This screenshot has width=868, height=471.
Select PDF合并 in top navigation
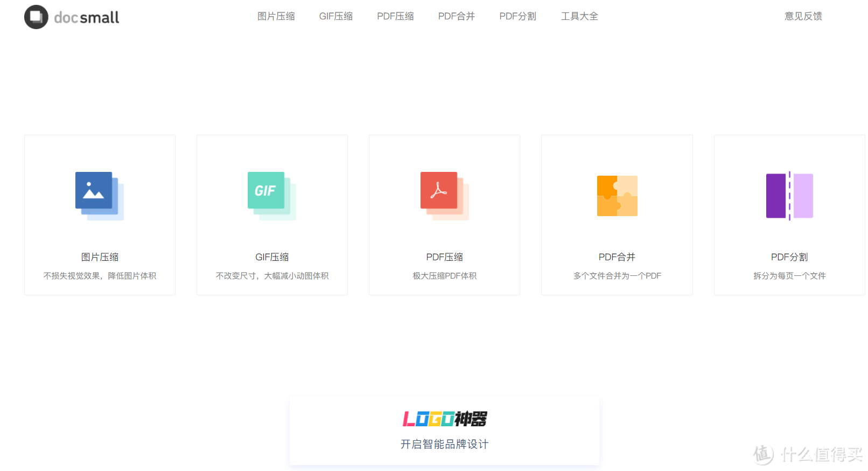click(456, 16)
